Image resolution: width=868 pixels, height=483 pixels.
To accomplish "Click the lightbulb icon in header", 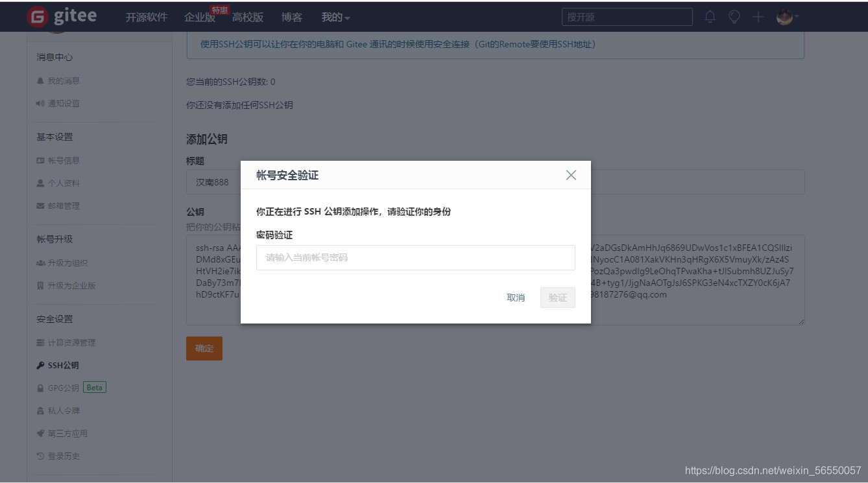I will (x=734, y=17).
